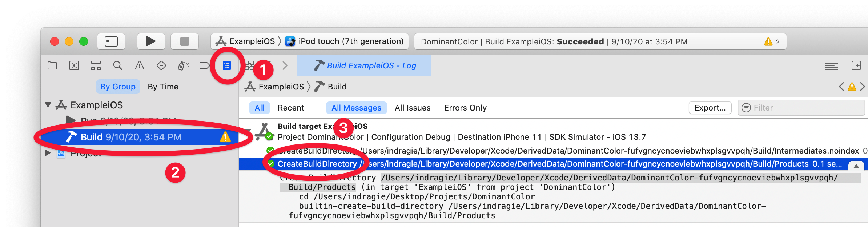
Task: Show Errors Only in the log
Action: 465,108
